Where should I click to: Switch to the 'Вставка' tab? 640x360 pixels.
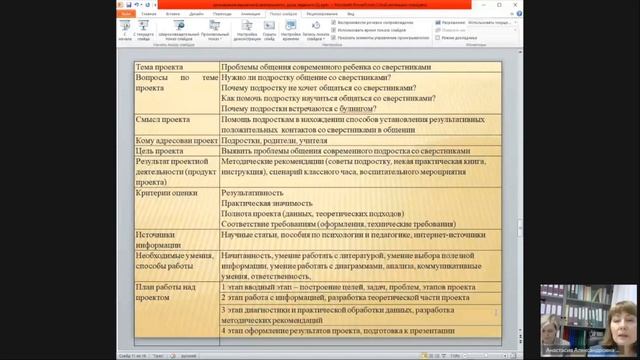click(173, 13)
